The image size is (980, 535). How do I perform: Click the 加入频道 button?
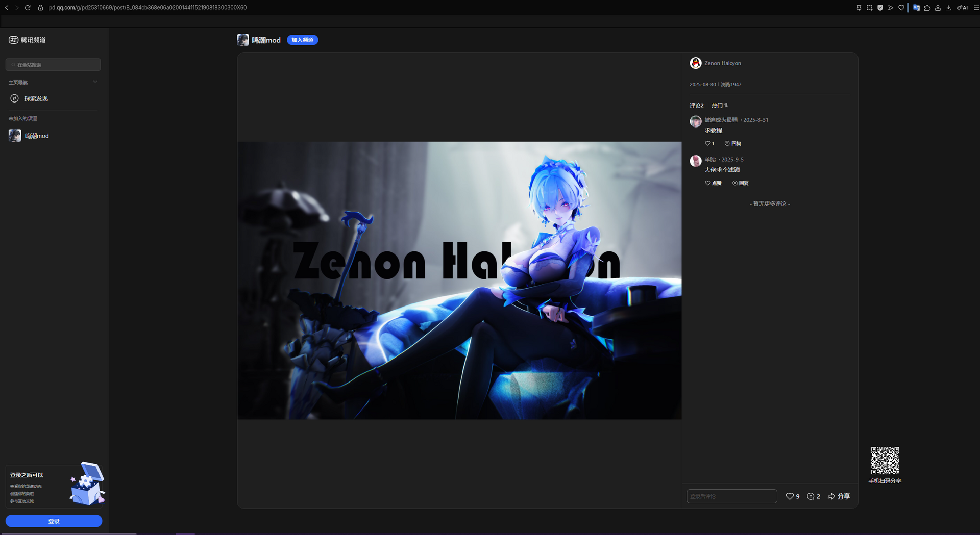(x=302, y=40)
